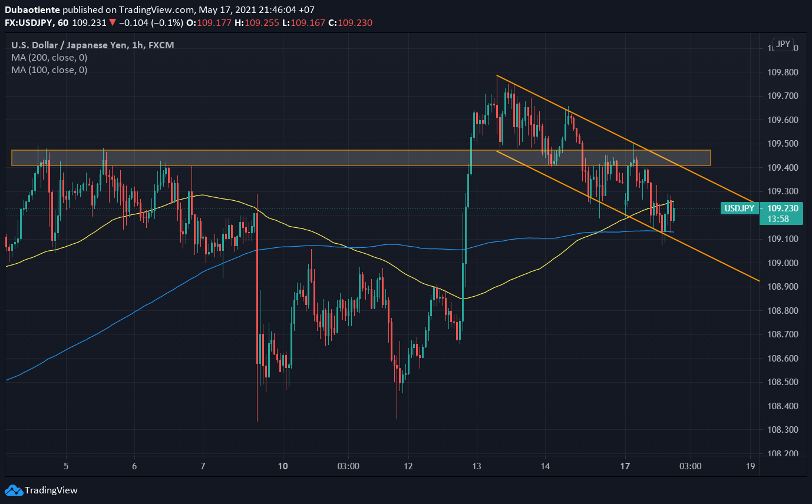Click the 108.700 price scale label

[782, 334]
